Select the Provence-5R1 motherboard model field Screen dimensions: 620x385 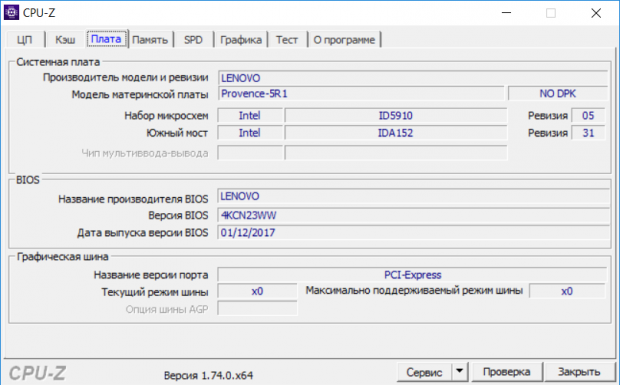(x=361, y=94)
